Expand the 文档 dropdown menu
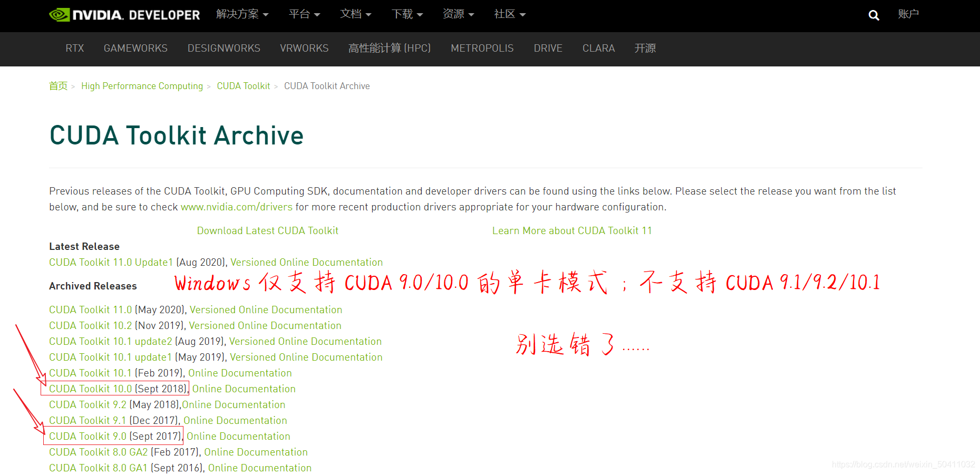Viewport: 980px width, 474px height. 356,14
